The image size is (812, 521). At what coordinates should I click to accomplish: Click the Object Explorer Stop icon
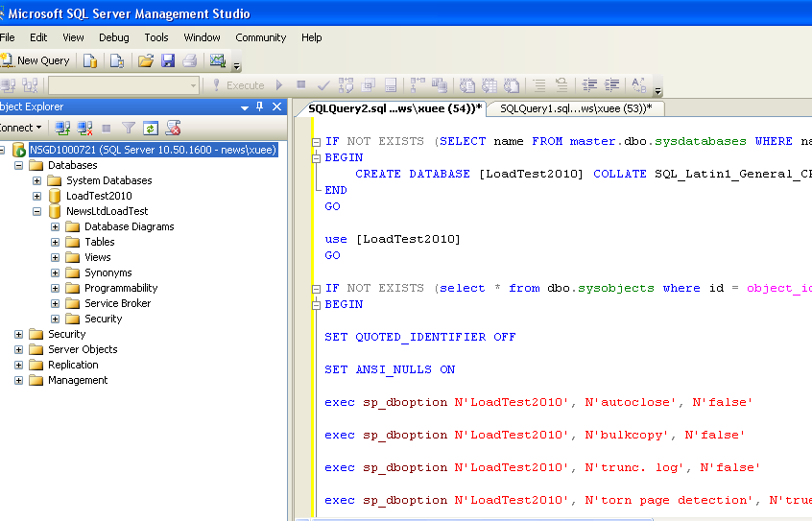pyautogui.click(x=107, y=128)
